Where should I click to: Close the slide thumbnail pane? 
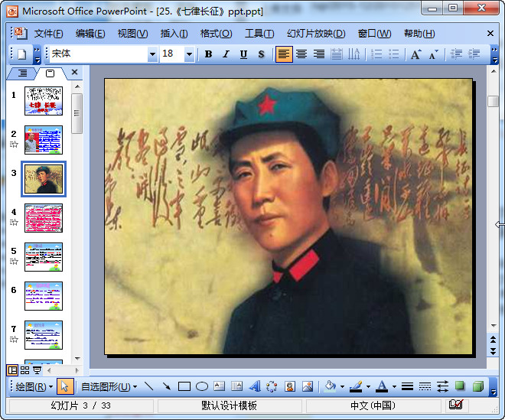(x=74, y=72)
